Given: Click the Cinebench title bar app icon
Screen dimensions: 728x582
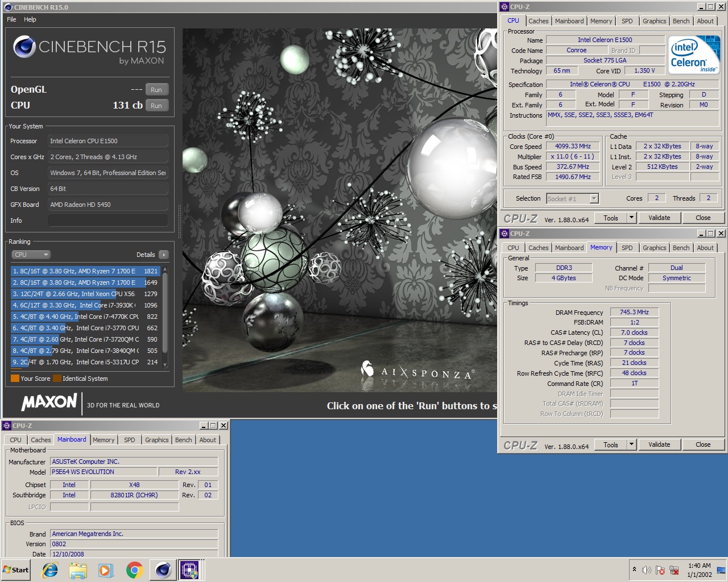Looking at the screenshot, I should click(x=8, y=7).
